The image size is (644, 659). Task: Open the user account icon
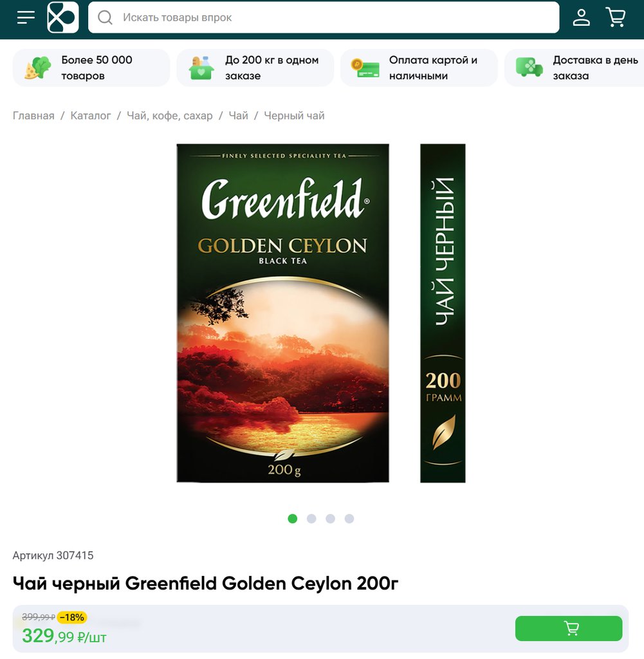582,17
